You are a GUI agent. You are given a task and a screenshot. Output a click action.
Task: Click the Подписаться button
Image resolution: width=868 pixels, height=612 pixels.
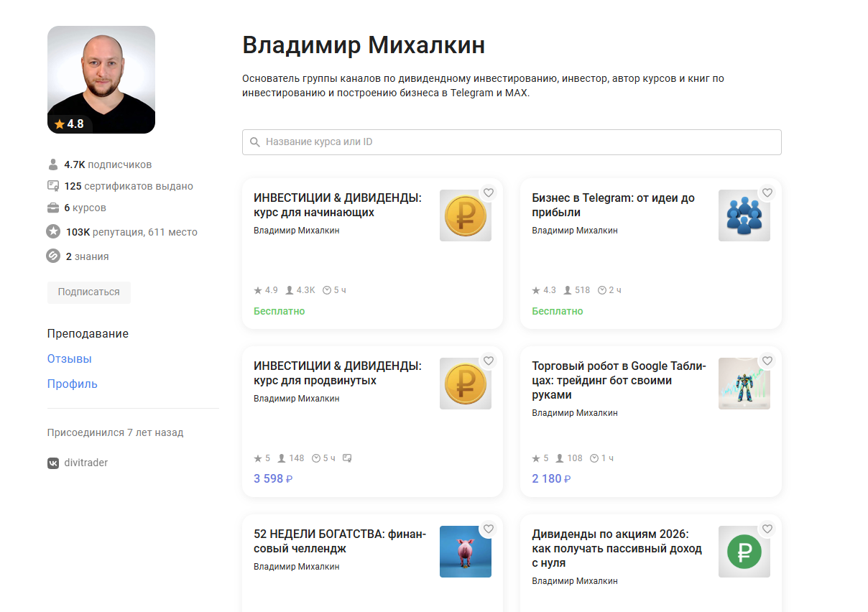[x=89, y=292]
